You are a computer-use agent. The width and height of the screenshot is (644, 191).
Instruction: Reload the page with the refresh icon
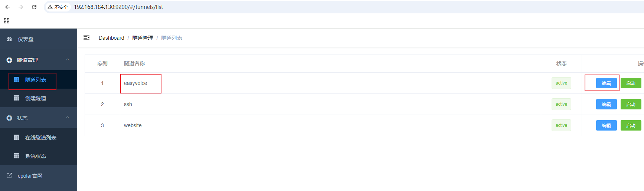[34, 7]
